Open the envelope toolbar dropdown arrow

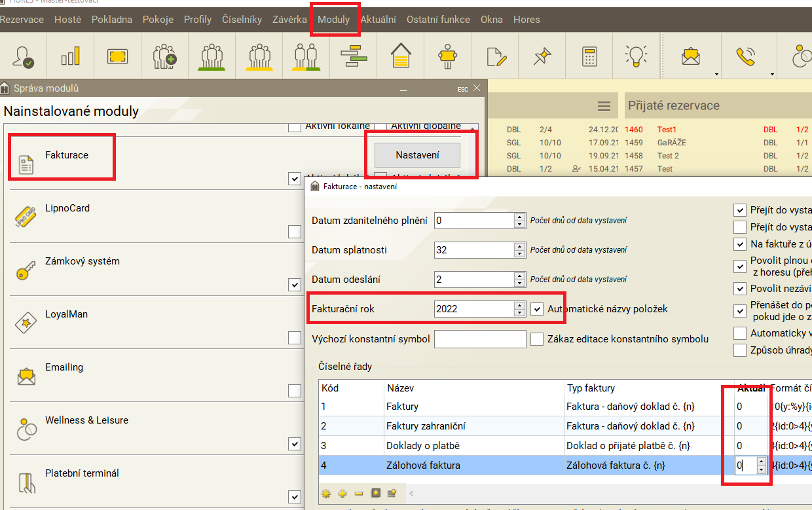coord(716,74)
